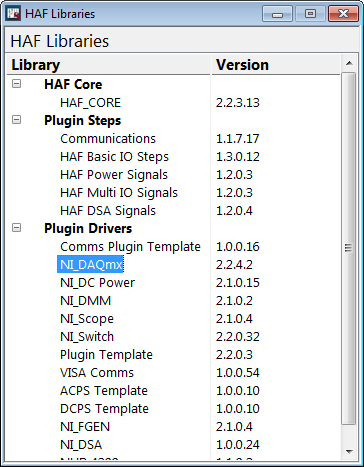Click the HAF Libraries title bar icon
The width and height of the screenshot is (364, 467).
click(x=14, y=14)
